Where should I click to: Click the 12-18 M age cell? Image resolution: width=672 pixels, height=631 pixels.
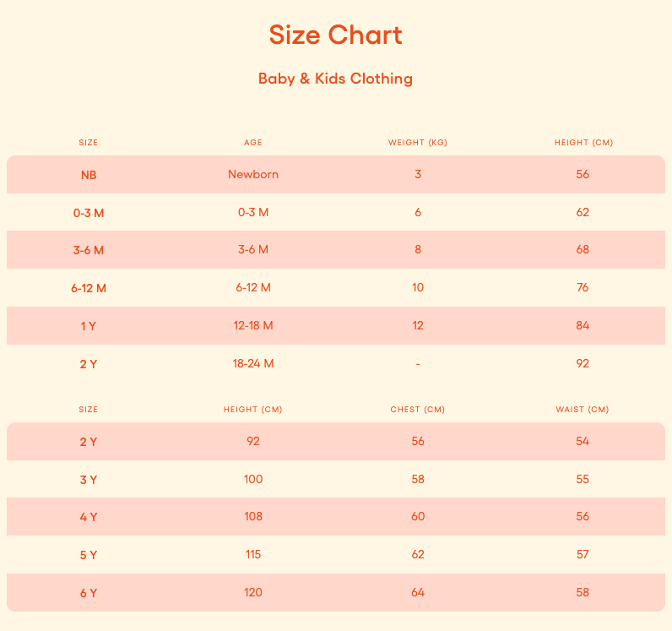click(x=253, y=325)
